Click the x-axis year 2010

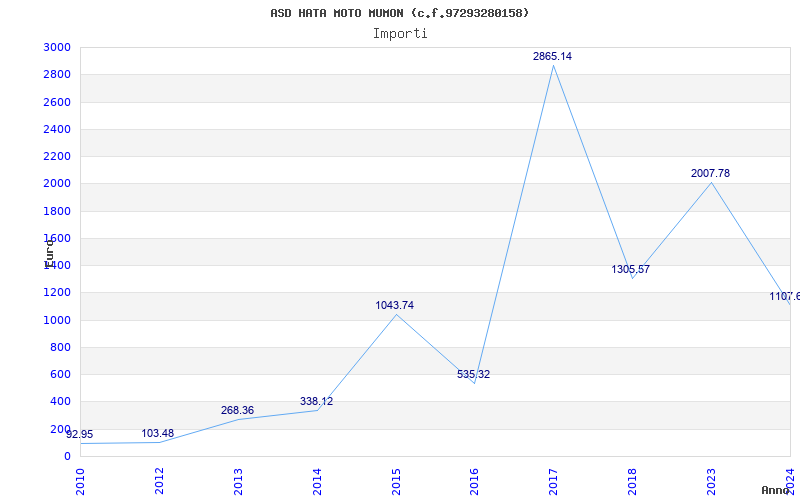coord(80,481)
